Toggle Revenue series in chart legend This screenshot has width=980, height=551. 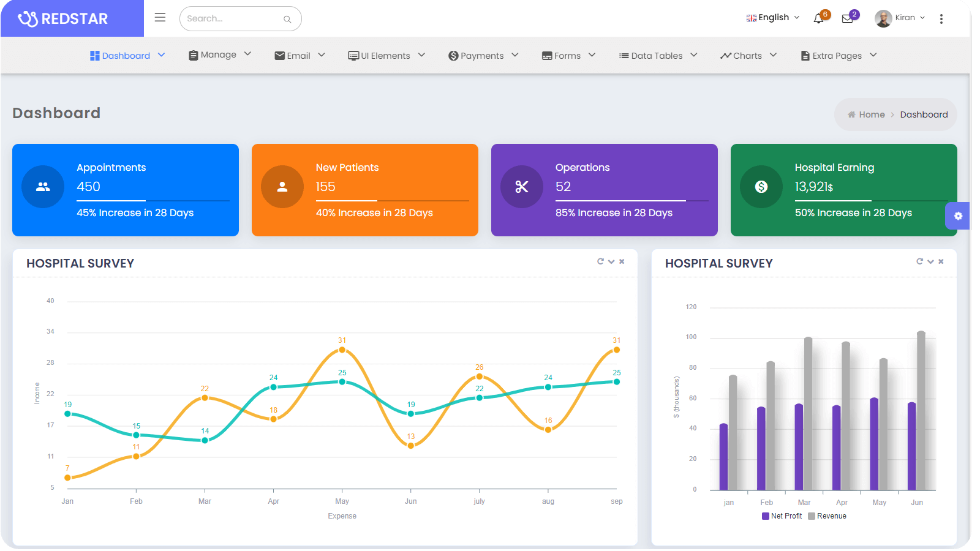click(x=827, y=516)
